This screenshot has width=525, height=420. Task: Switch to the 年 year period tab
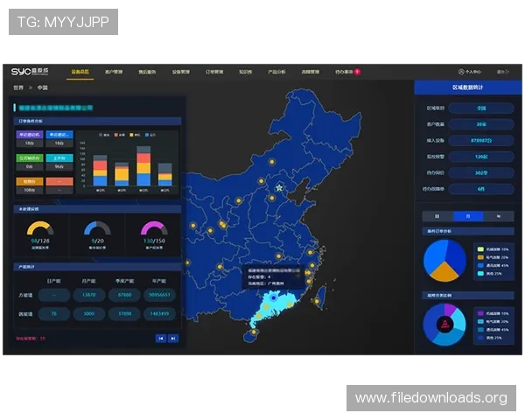coord(499,216)
